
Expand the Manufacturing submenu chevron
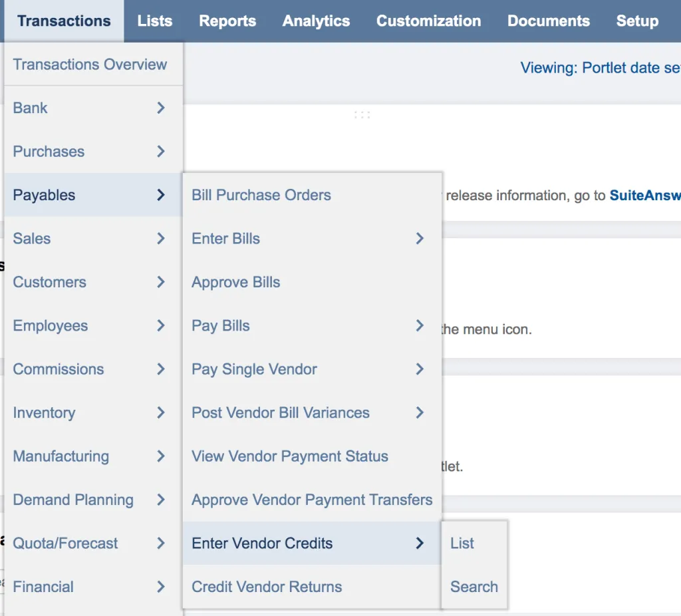(161, 456)
